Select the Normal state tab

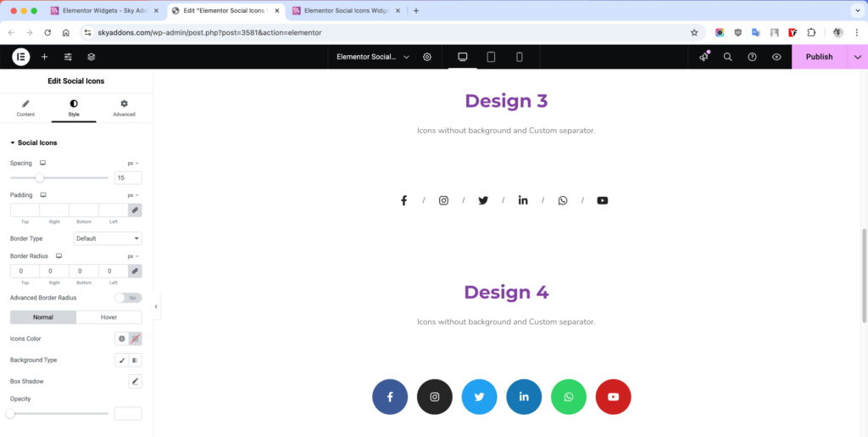click(x=43, y=317)
